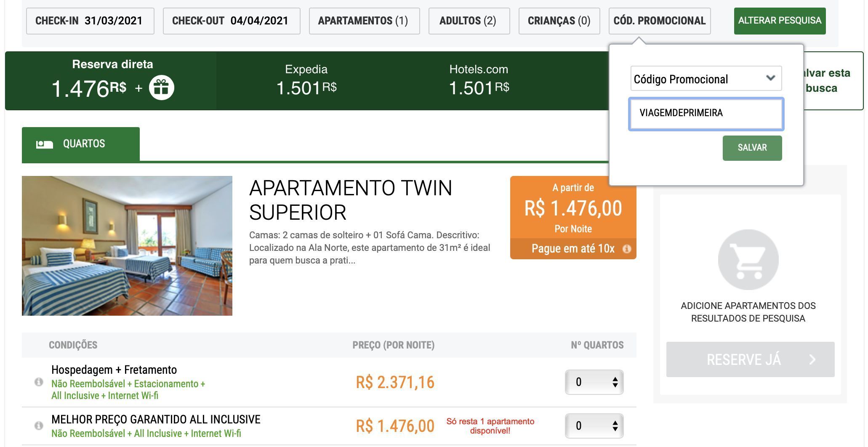The height and width of the screenshot is (447, 868).
Task: Open the Check-out date field
Action: pyautogui.click(x=232, y=21)
